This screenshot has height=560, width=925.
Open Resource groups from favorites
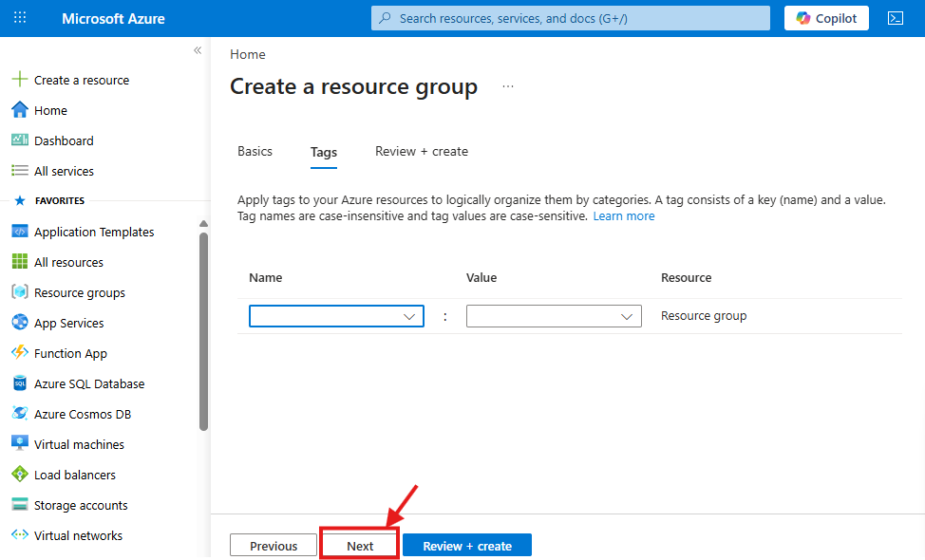(x=80, y=293)
